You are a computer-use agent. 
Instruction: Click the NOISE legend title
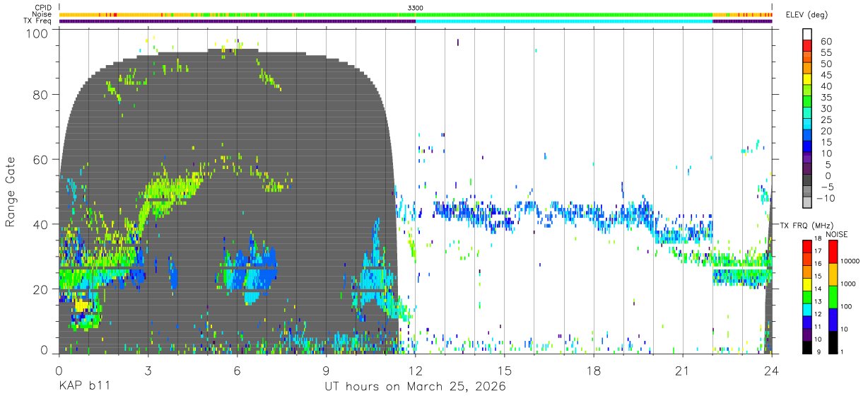pyautogui.click(x=835, y=234)
